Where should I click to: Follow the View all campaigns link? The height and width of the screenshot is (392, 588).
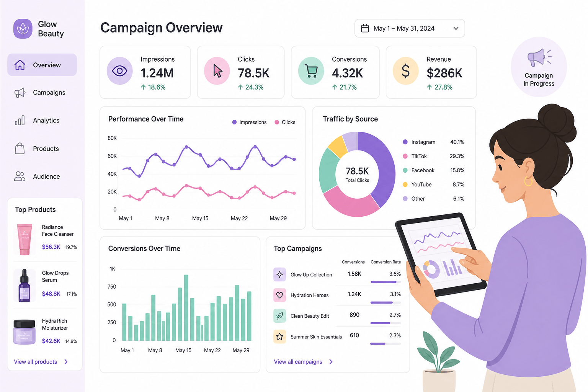(x=298, y=362)
